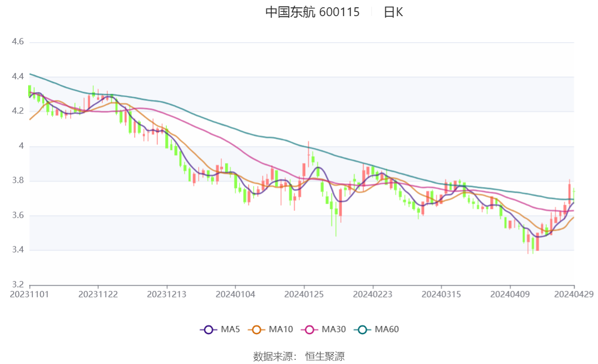Click the 20231213 x-axis date label
Screen dimensions: 598x364
click(167, 294)
